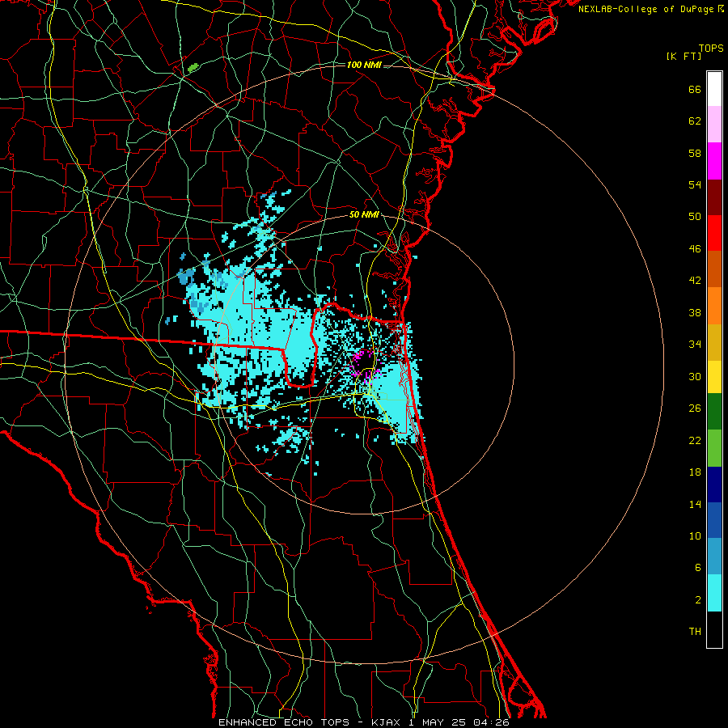728x728 pixels.
Task: Click the medium blue 18 kft swatch
Action: 714,520
